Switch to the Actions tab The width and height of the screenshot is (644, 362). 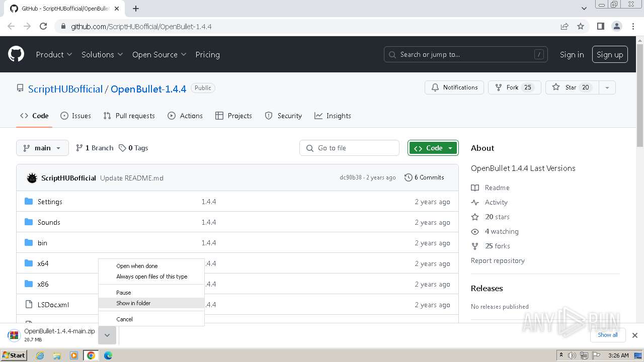[185, 116]
